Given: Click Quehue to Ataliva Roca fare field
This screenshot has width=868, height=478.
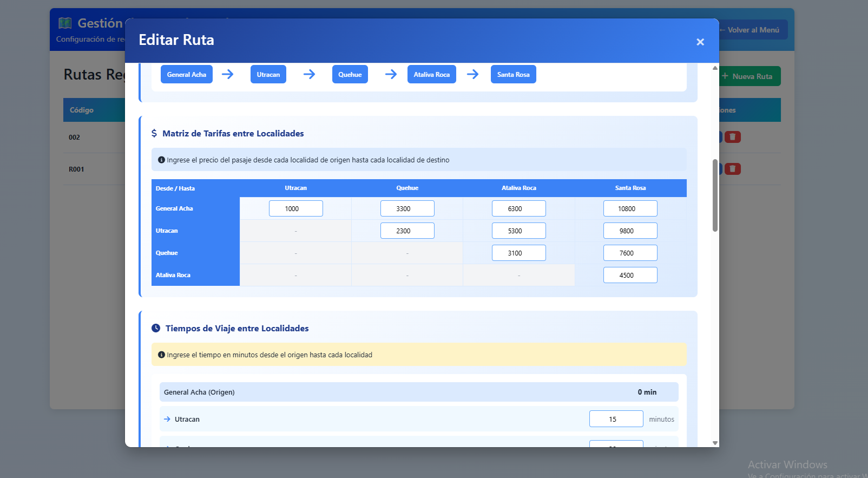Looking at the screenshot, I should point(518,253).
